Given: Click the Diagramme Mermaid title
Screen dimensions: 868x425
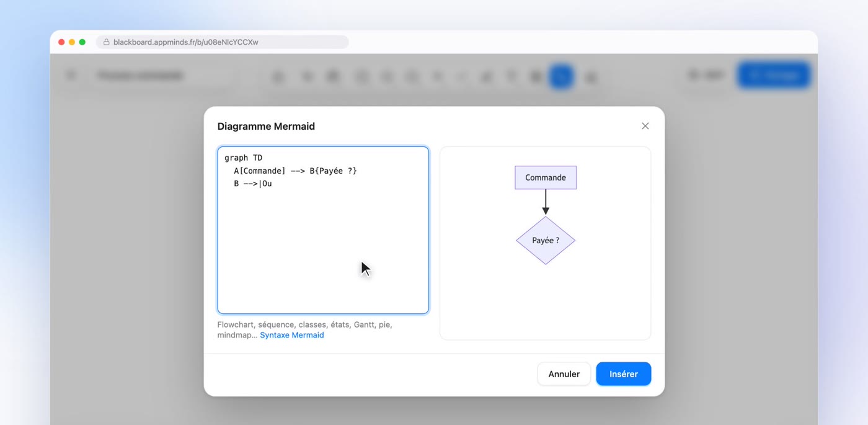Looking at the screenshot, I should pyautogui.click(x=266, y=127).
